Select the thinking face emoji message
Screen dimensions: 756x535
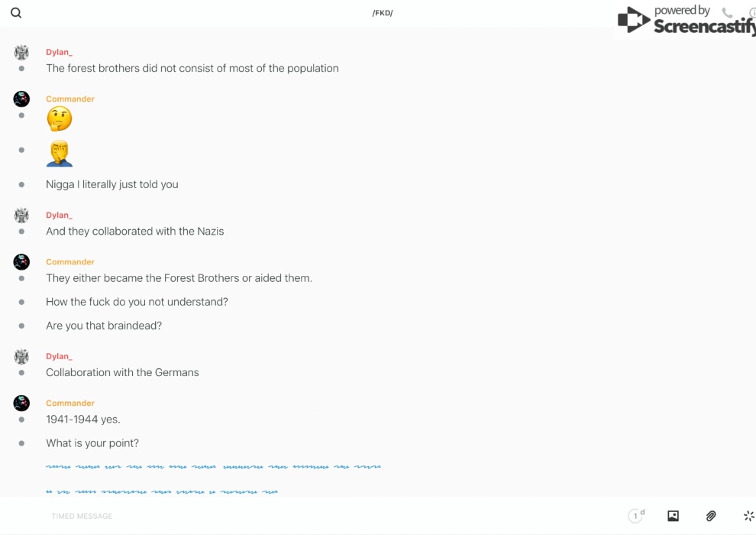point(60,118)
